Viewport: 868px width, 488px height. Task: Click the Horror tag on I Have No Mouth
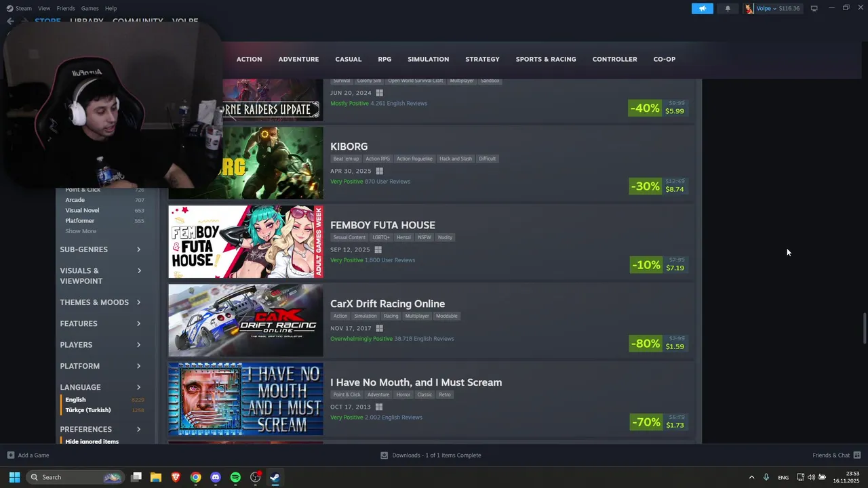[x=403, y=394]
